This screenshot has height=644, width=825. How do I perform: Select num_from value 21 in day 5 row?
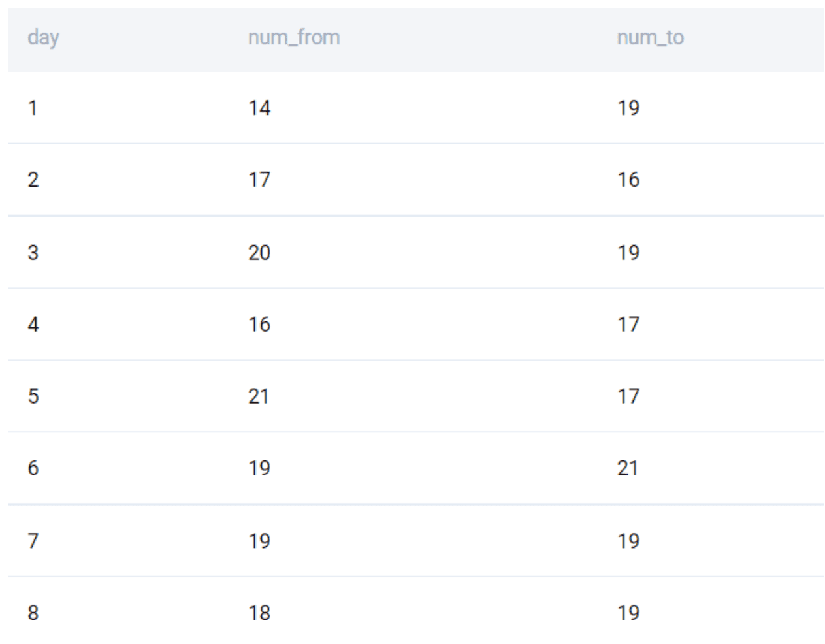[x=258, y=396]
